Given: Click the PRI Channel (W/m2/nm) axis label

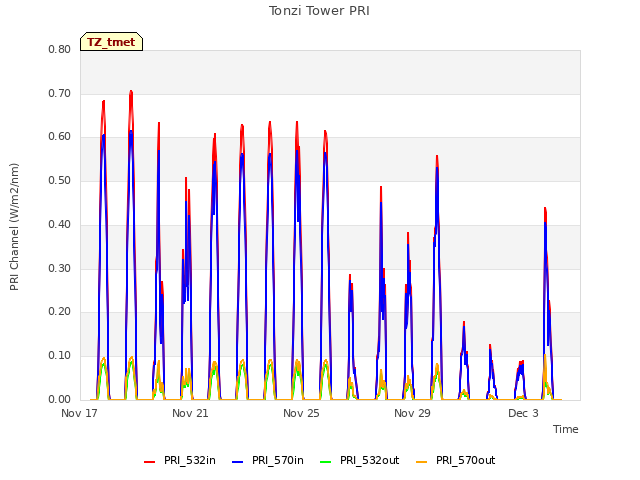Looking at the screenshot, I should [14, 227].
